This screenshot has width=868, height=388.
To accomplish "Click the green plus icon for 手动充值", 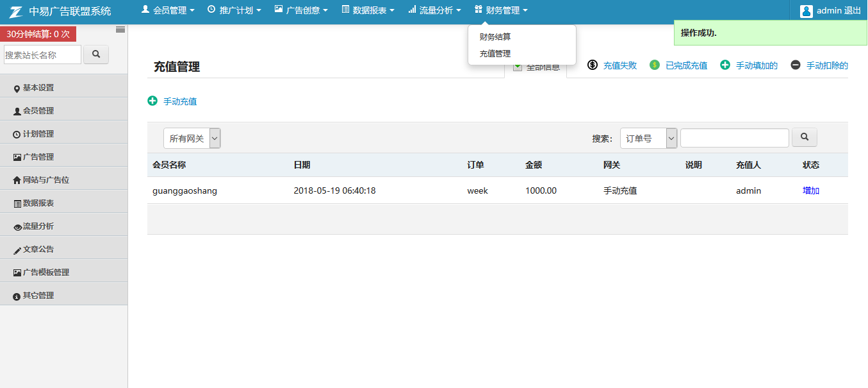I will (x=152, y=101).
